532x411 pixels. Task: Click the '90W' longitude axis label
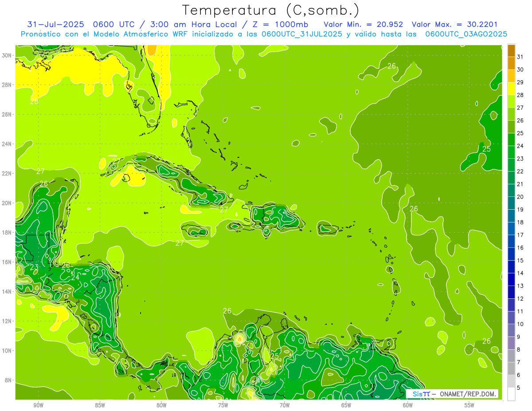pos(38,405)
